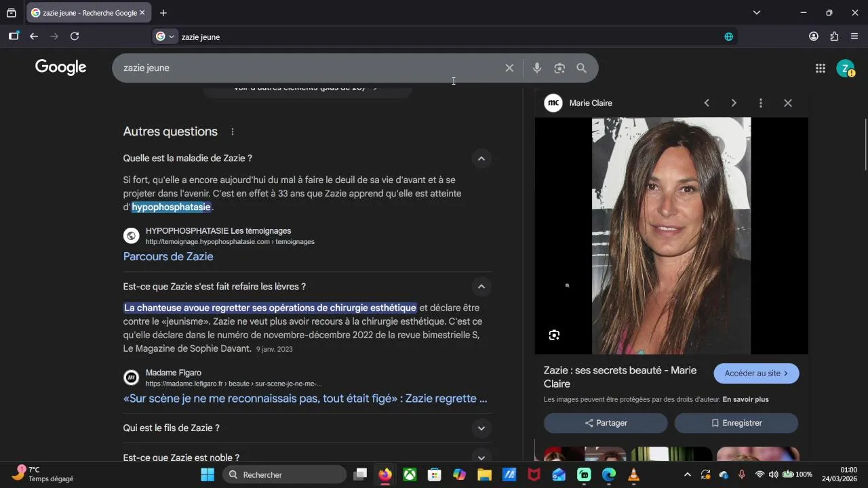Open the extensions puzzle icon
Image resolution: width=868 pixels, height=488 pixels.
click(834, 37)
